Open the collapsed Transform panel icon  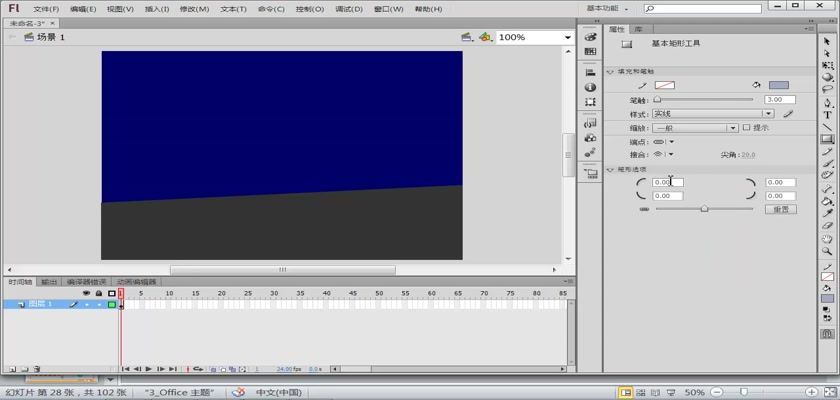(x=590, y=102)
